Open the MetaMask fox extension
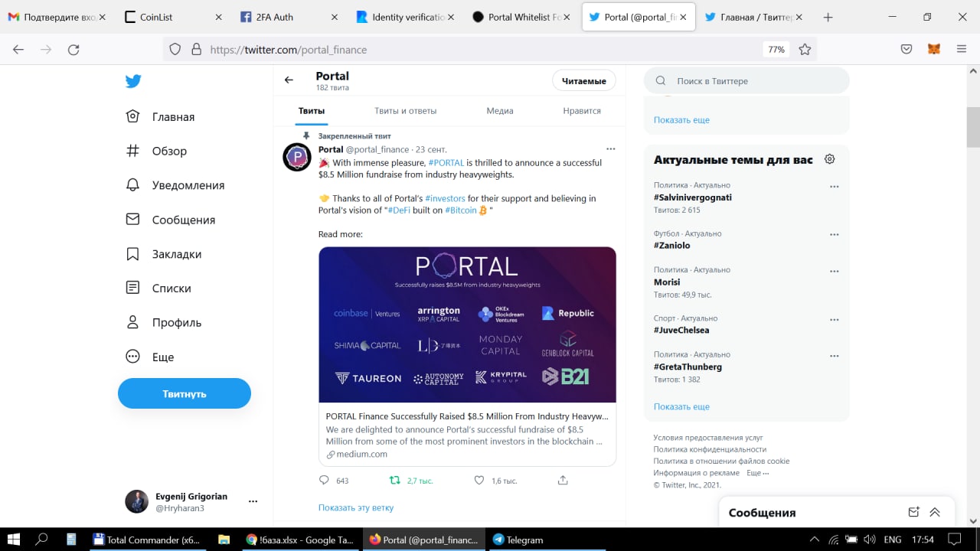This screenshot has width=980, height=551. [934, 49]
